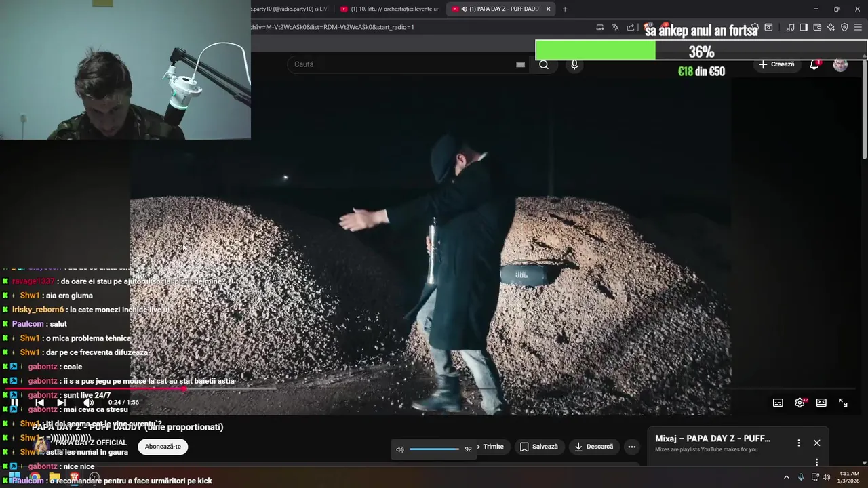
Task: Click the volume overlay slider
Action: pos(434,449)
